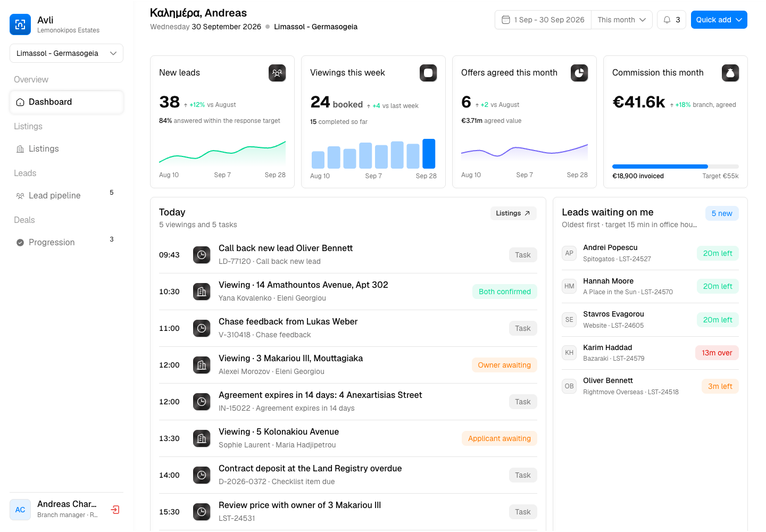Screen dimensions: 766x532
Task: Click building icon for Amathountos Avenue viewing
Action: (x=202, y=292)
